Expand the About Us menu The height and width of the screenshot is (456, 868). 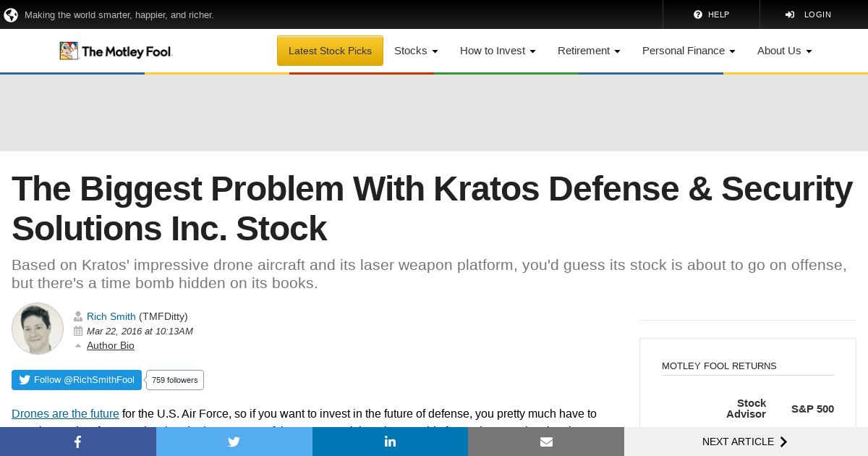pos(784,51)
